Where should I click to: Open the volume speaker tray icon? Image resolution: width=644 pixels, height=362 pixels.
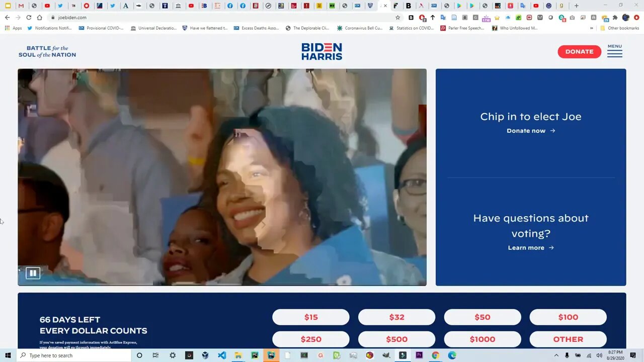point(599,355)
